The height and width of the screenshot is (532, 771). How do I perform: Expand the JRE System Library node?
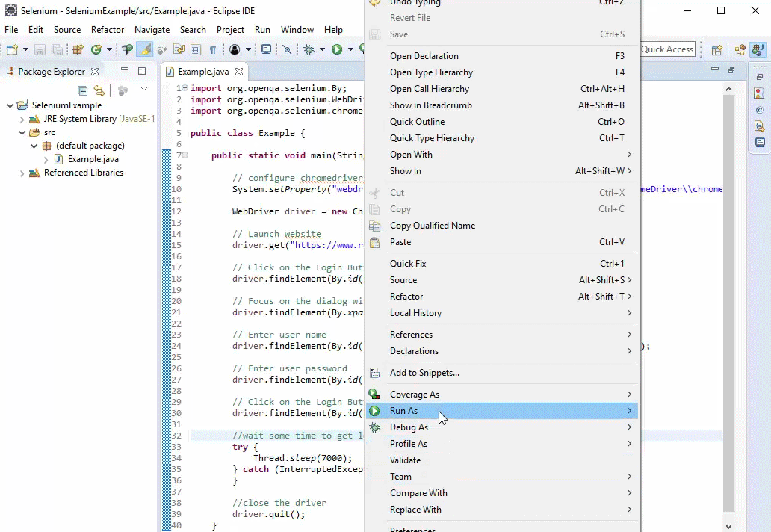tap(22, 119)
